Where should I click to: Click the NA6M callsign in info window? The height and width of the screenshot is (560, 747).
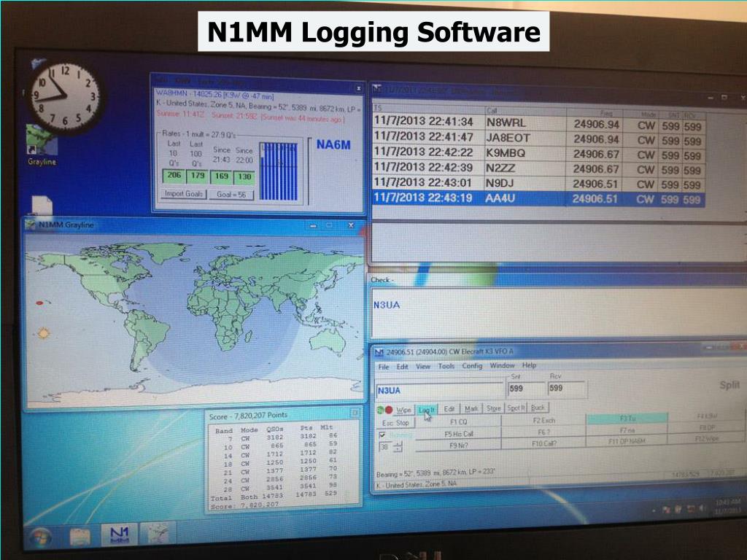333,145
